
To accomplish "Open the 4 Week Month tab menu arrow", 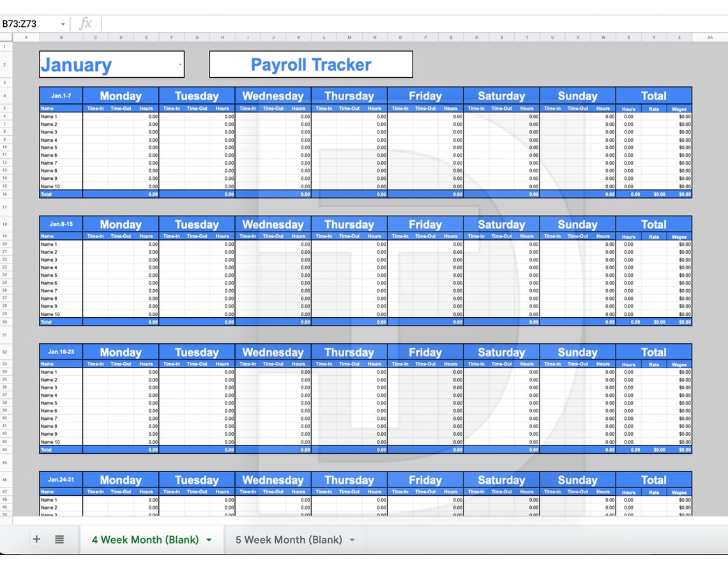I will [209, 539].
